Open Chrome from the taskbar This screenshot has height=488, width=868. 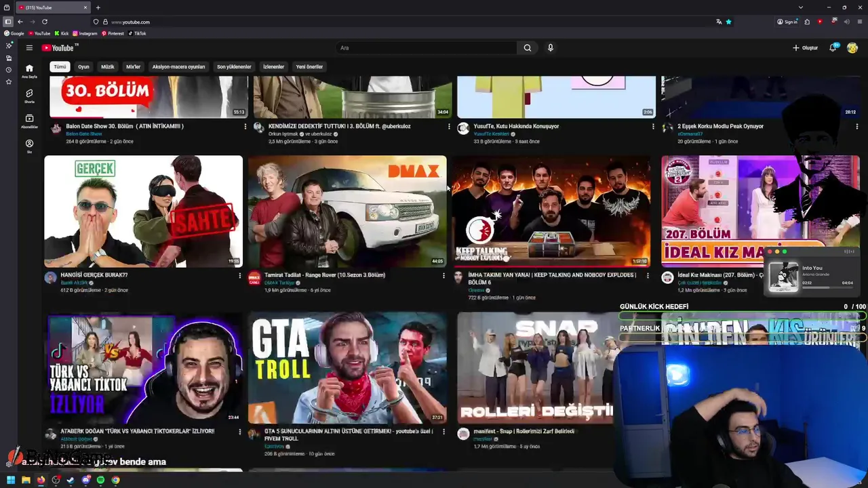[115, 480]
